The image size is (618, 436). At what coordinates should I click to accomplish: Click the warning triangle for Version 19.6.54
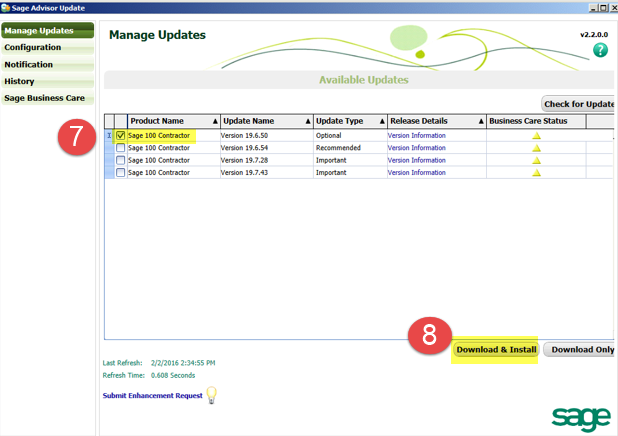point(536,148)
